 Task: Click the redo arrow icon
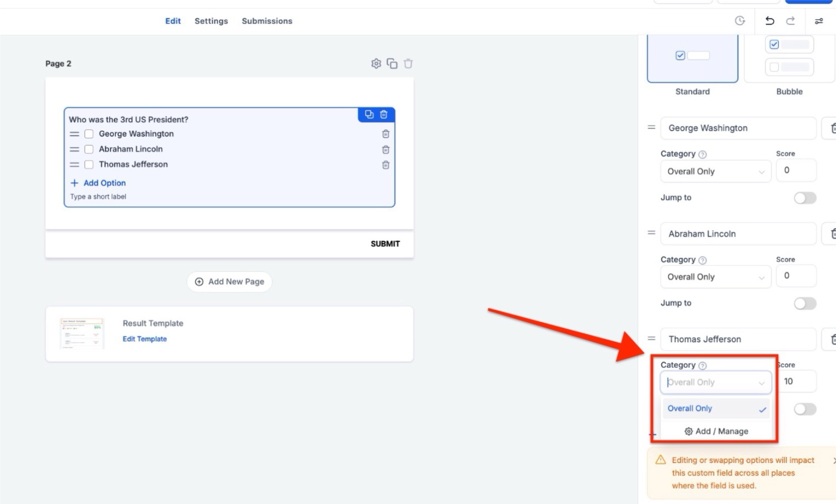pos(790,21)
